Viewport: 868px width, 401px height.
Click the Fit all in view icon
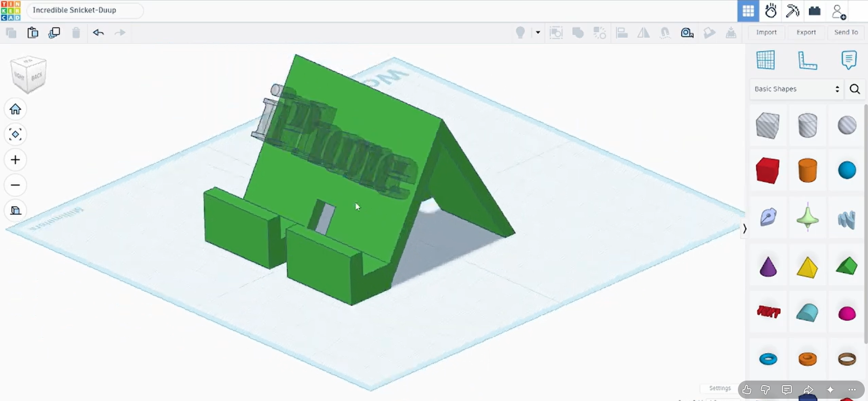(x=15, y=134)
